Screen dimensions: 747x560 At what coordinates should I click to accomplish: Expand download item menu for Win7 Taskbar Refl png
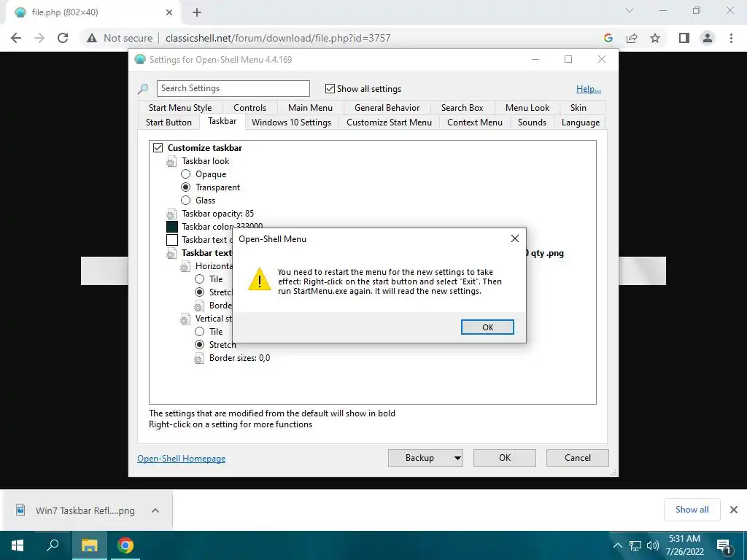point(155,510)
